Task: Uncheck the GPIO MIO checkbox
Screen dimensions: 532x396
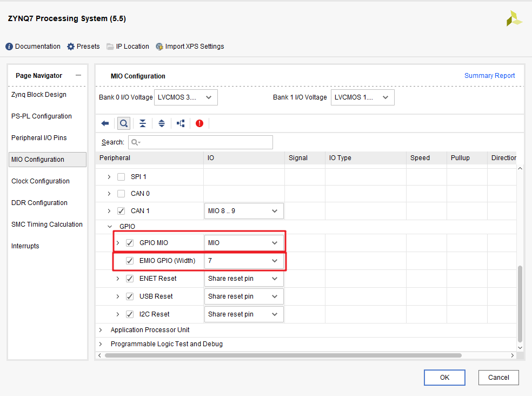Action: click(x=130, y=243)
